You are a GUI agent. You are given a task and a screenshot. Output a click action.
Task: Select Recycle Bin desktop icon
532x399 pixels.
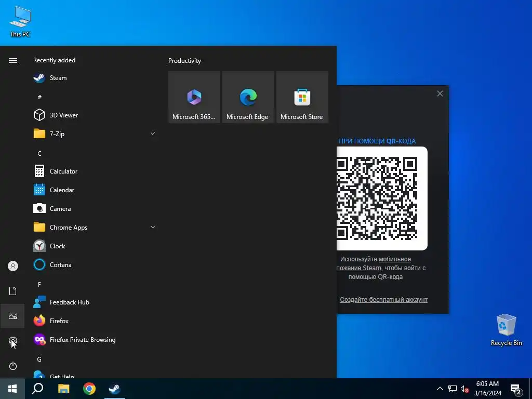coord(506,330)
